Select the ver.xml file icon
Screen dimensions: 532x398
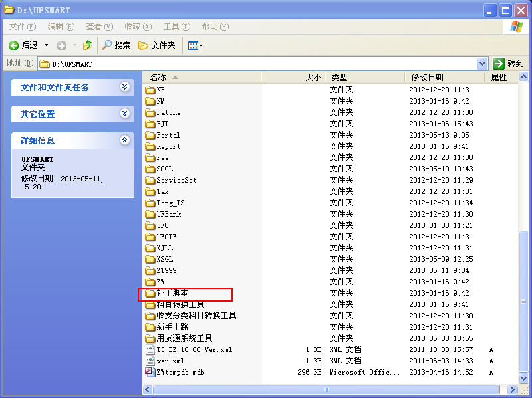tap(150, 361)
